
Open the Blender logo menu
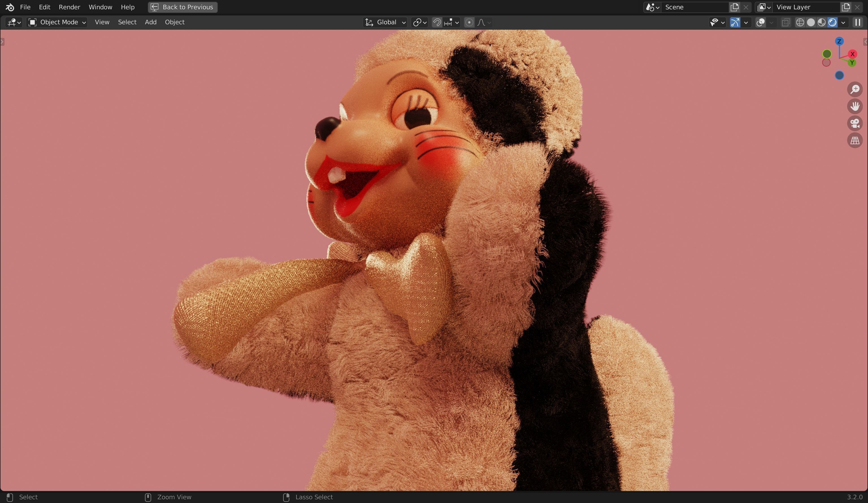(9, 7)
